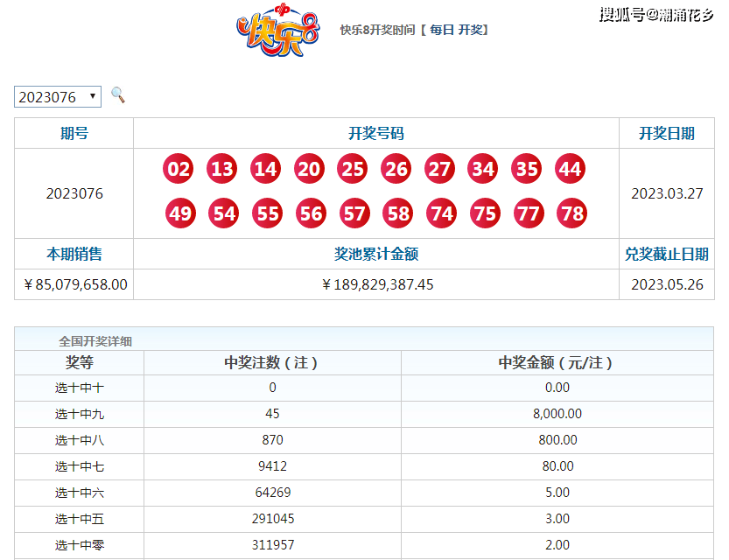
Task: Click the 选十中零 row label
Action: point(80,544)
